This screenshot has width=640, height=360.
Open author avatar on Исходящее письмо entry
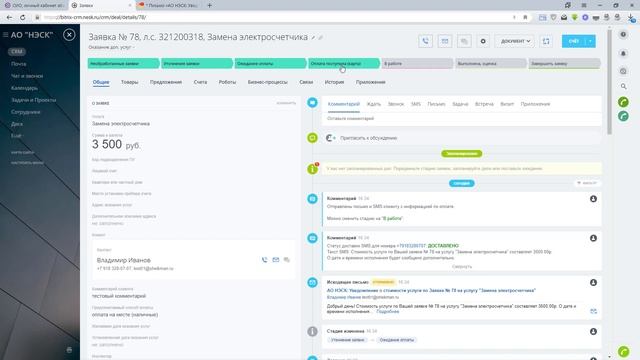pyautogui.click(x=593, y=282)
